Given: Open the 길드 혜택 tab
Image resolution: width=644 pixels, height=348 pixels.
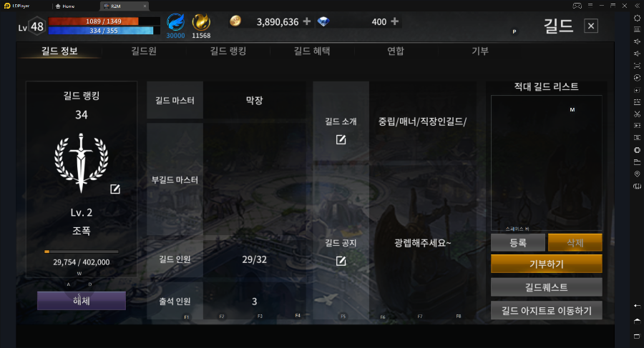Looking at the screenshot, I should (x=312, y=51).
